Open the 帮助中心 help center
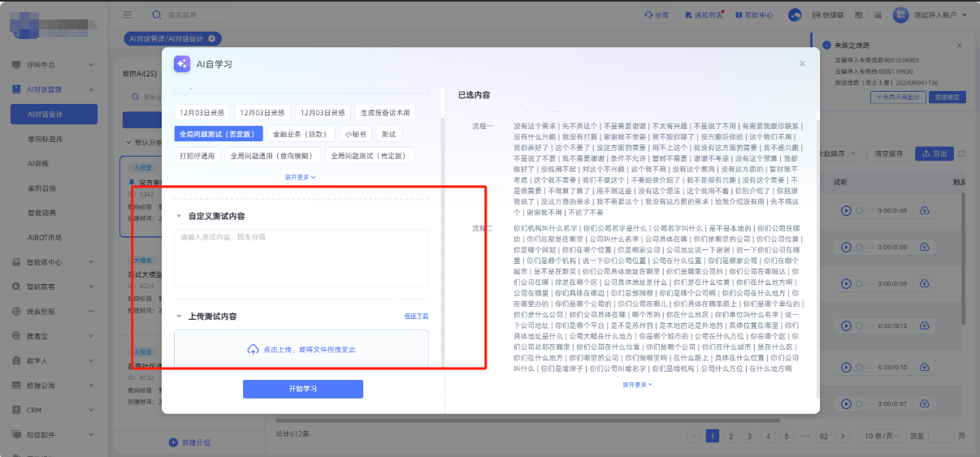Screen dimensions: 980x457 pos(753,15)
